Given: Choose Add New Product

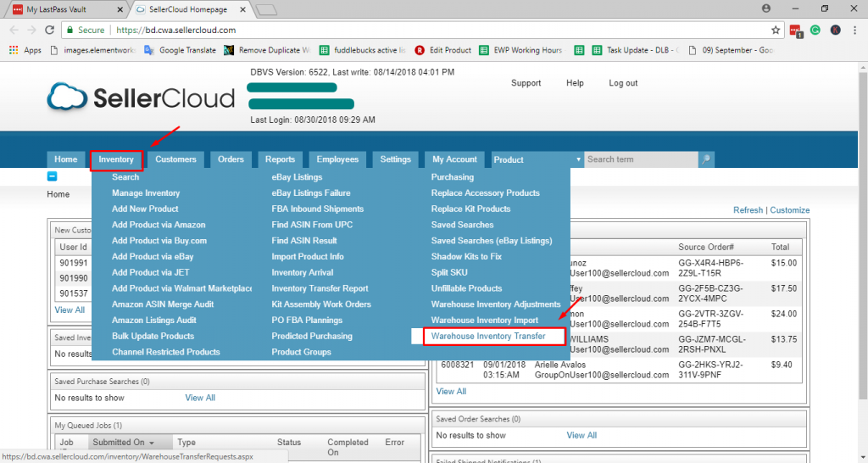Looking at the screenshot, I should point(145,209).
